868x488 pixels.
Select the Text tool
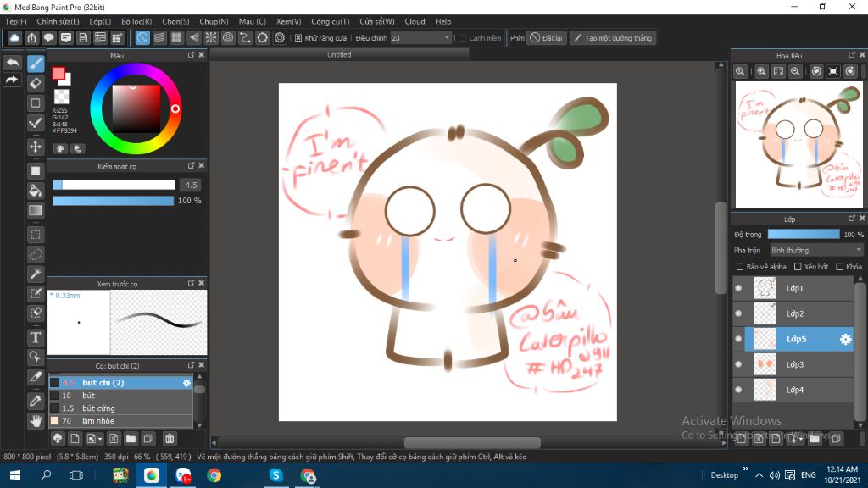click(x=36, y=337)
